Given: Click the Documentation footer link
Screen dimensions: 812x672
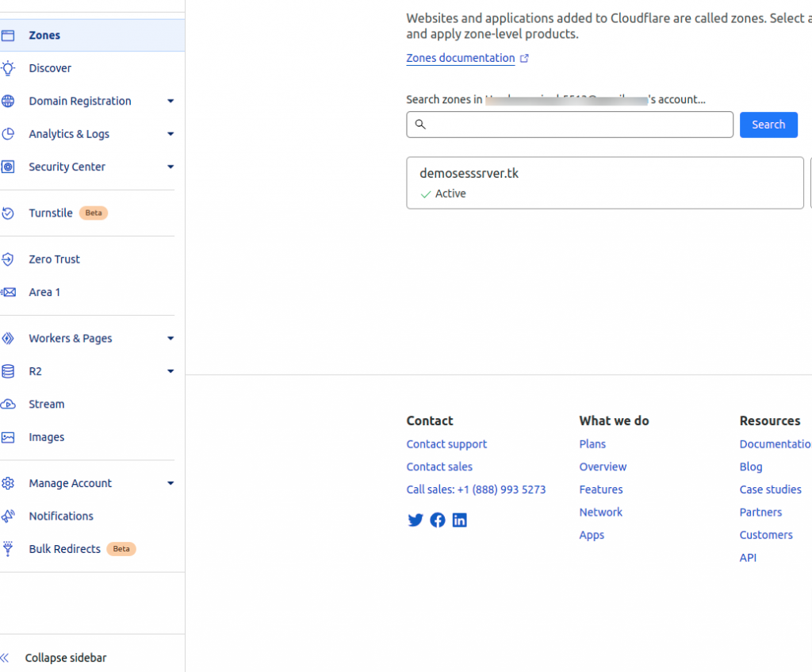Looking at the screenshot, I should click(776, 444).
